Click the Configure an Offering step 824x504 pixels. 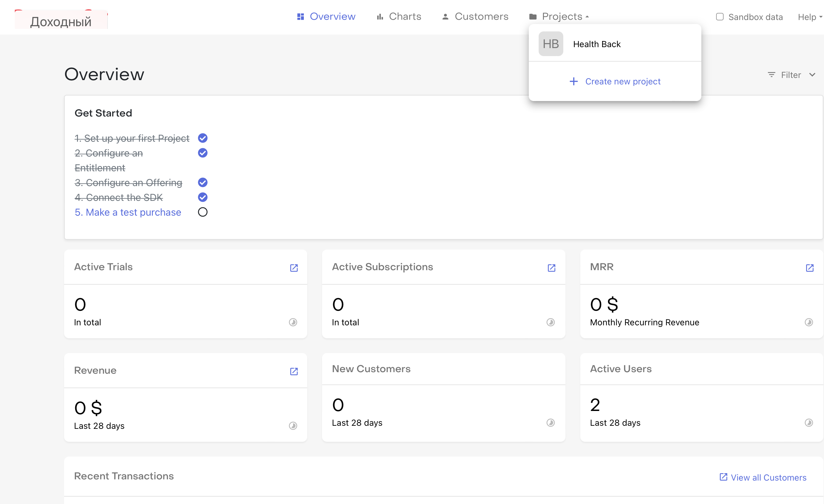(x=128, y=182)
